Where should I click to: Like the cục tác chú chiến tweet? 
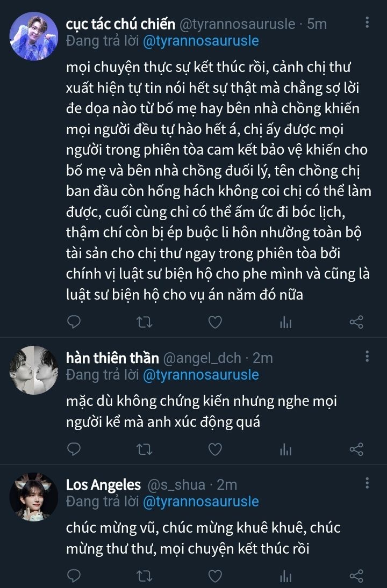(x=215, y=322)
